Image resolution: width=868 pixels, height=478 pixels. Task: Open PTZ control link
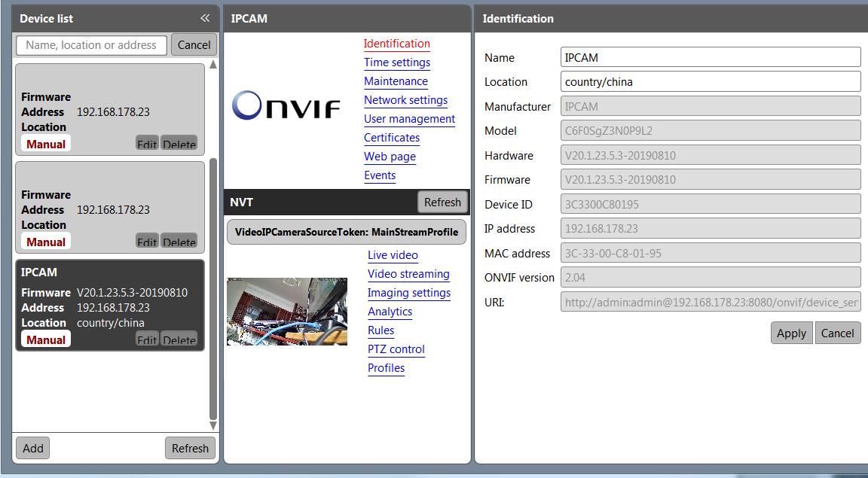click(396, 349)
